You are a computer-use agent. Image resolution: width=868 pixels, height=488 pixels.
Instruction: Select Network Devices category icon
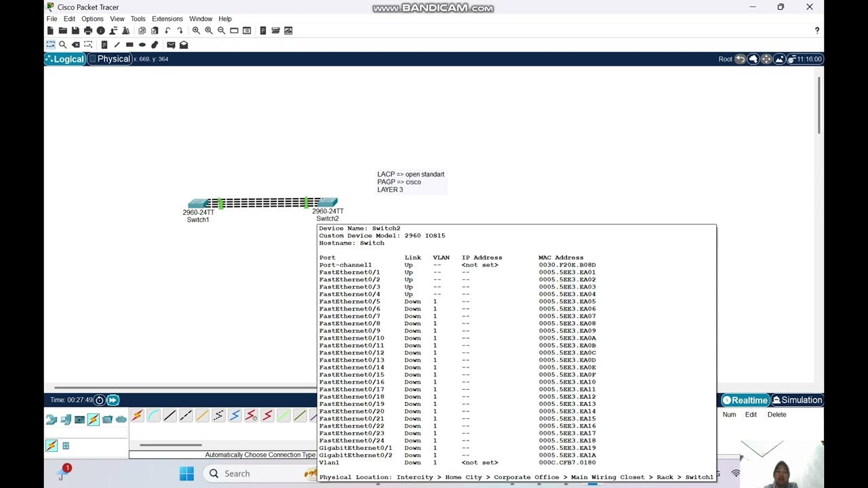pos(52,420)
